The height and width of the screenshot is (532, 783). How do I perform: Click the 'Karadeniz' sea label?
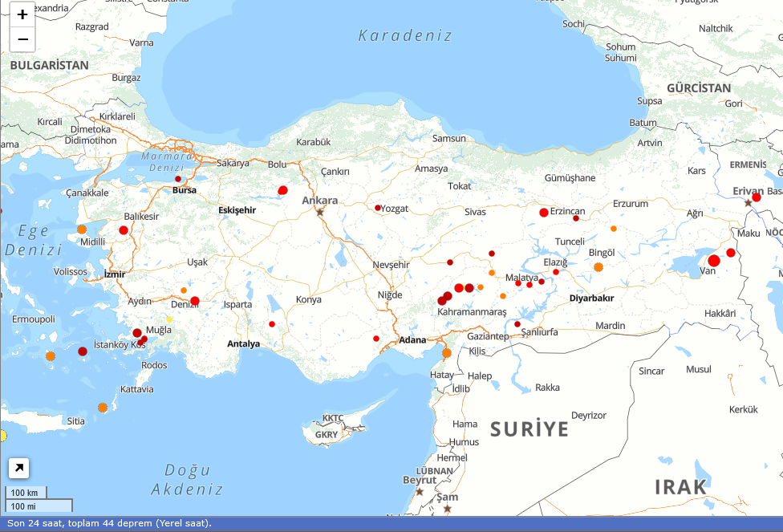click(405, 35)
